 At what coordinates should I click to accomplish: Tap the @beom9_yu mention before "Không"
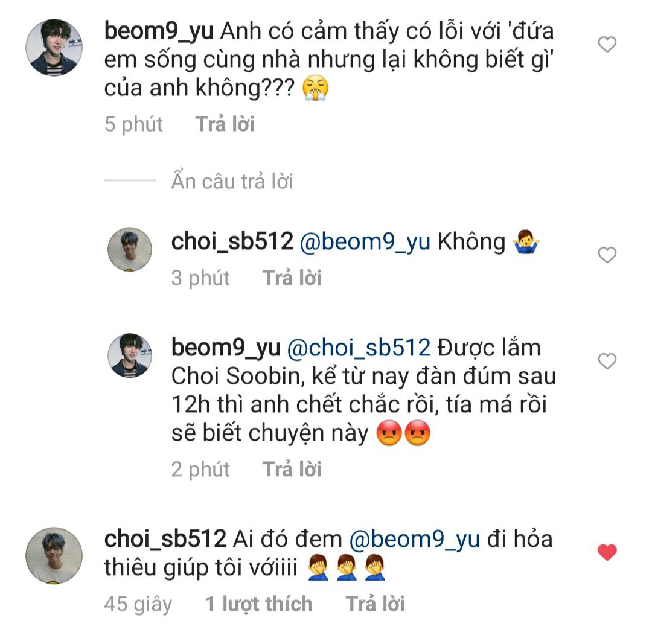pos(365,241)
